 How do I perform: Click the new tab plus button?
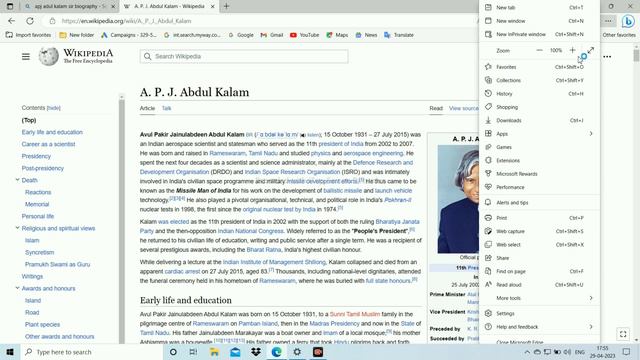[226, 6]
